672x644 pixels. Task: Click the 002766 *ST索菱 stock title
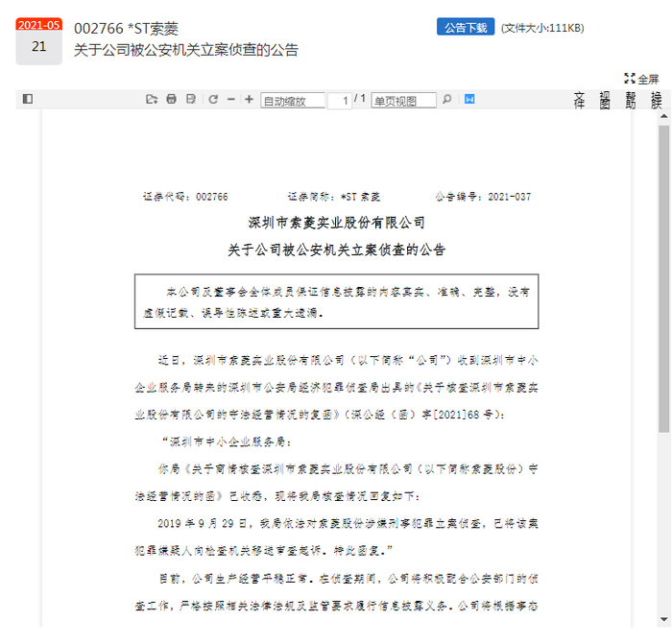point(126,29)
